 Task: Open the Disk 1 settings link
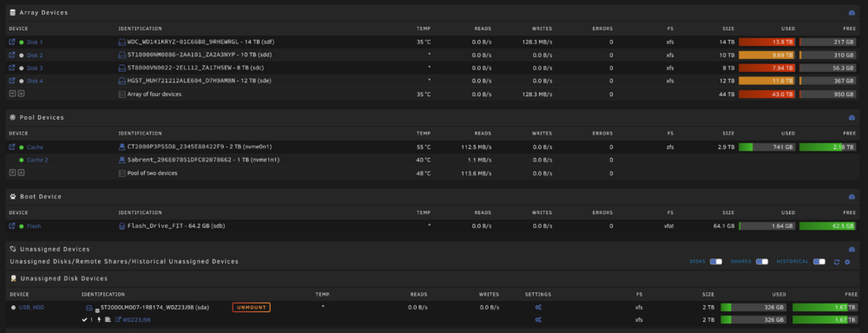[x=35, y=42]
